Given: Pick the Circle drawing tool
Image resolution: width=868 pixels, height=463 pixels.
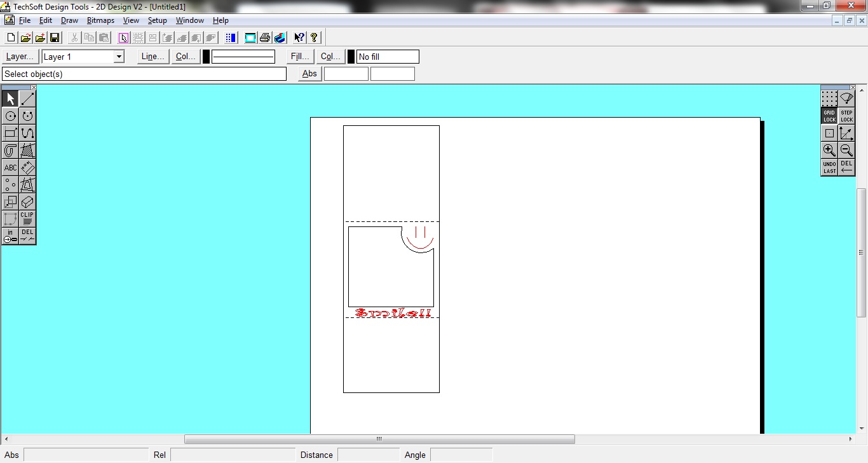Looking at the screenshot, I should [10, 116].
